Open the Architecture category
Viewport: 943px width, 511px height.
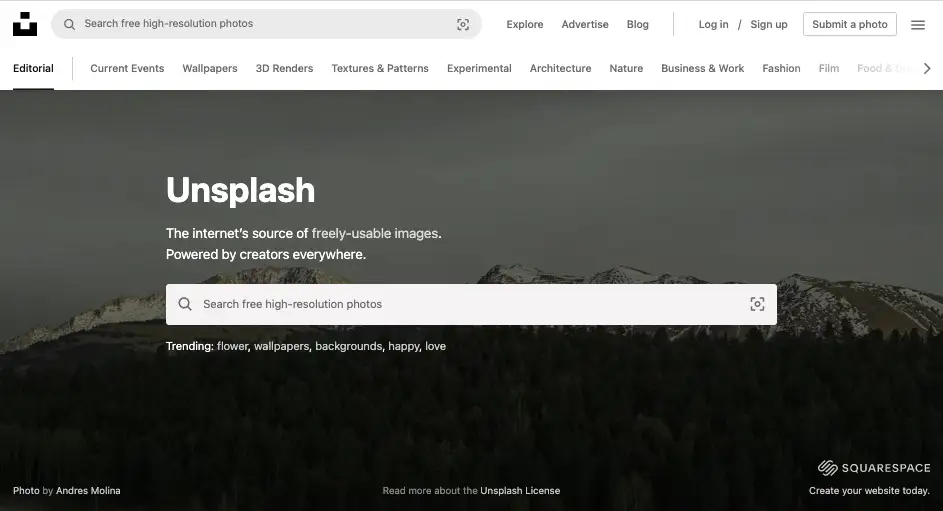tap(561, 69)
